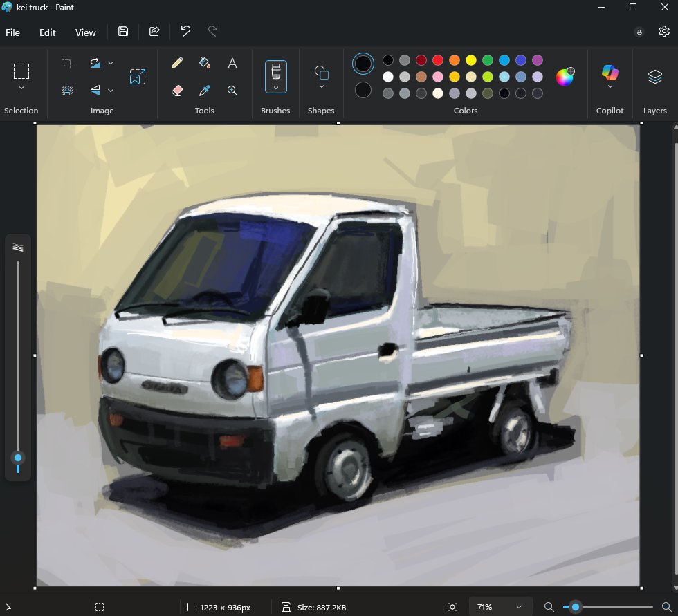Click the Rotate image icon

click(x=95, y=63)
